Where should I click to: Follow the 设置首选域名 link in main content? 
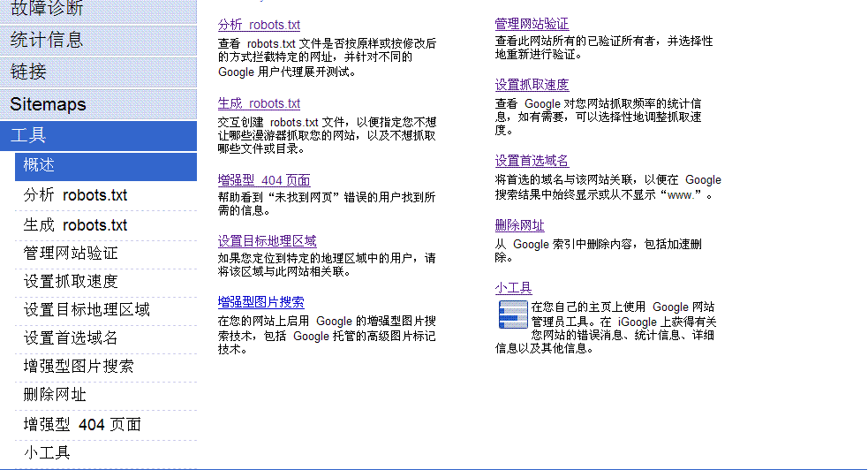(x=532, y=161)
